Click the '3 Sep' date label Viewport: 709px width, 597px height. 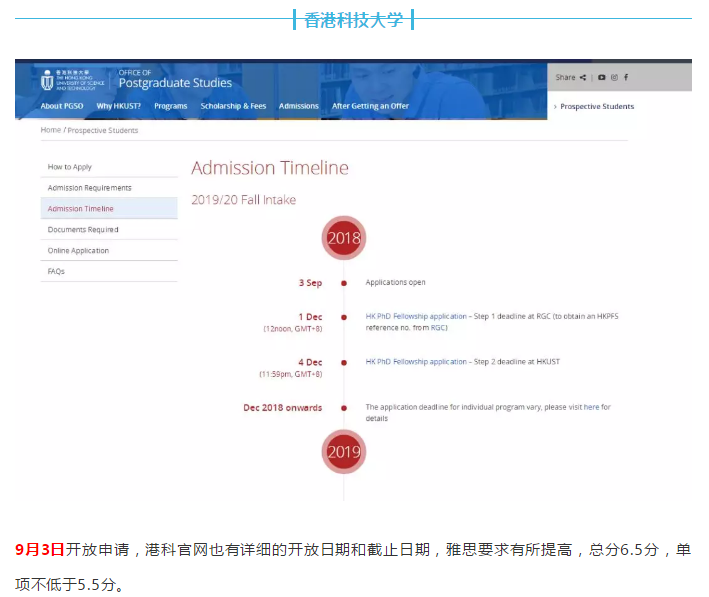coord(310,283)
